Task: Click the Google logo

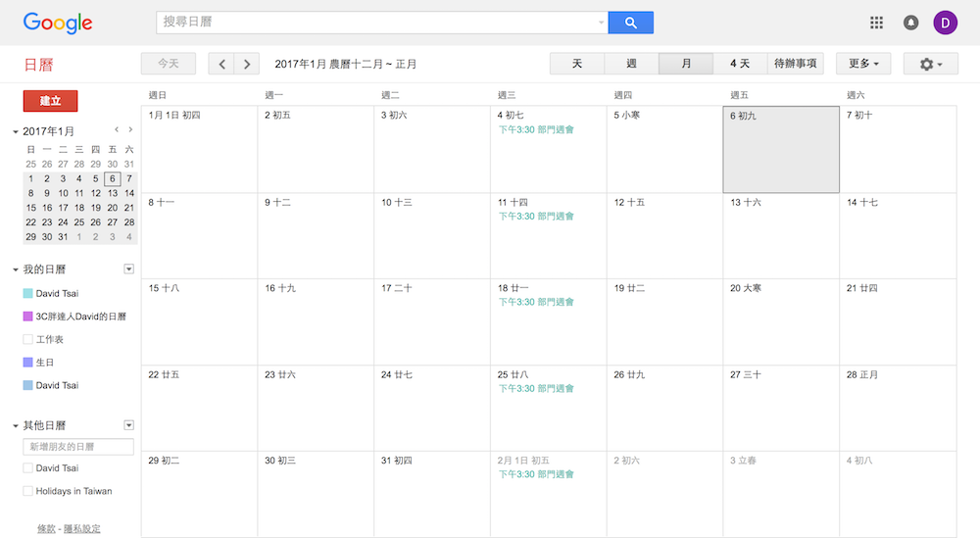Action: click(58, 24)
